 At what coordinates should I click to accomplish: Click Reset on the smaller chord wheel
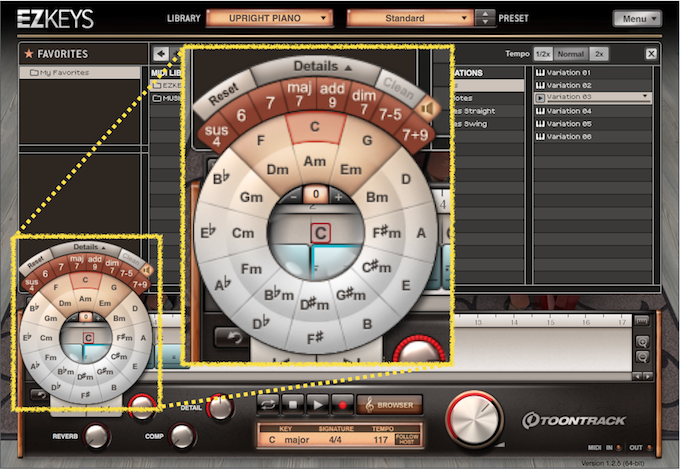36,262
